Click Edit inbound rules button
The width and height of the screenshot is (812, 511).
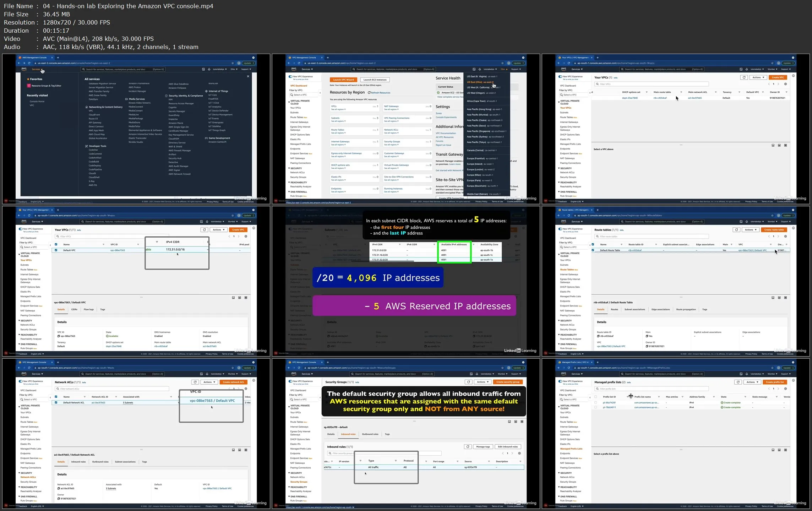508,447
